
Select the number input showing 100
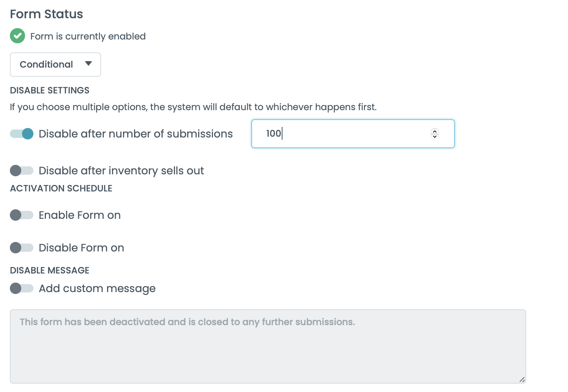[342, 134]
